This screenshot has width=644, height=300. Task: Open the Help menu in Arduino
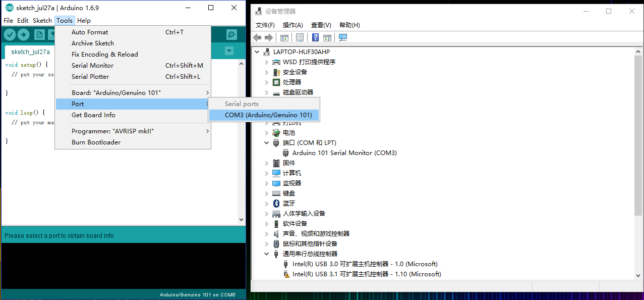[x=84, y=20]
